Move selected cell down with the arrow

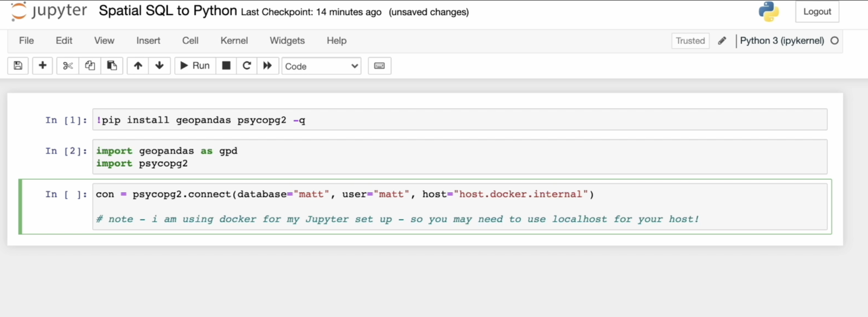159,66
